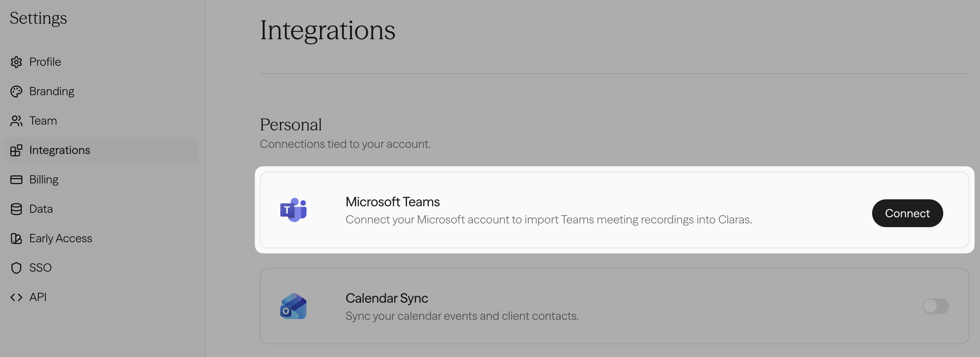Click the Microsoft Teams logo

point(293,210)
